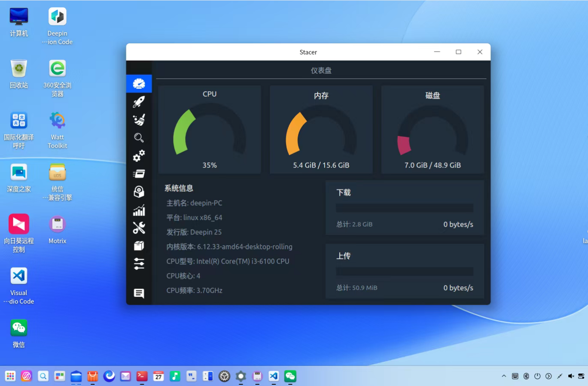
Task: Open the Search magnifier page in Stacer
Action: (x=139, y=137)
